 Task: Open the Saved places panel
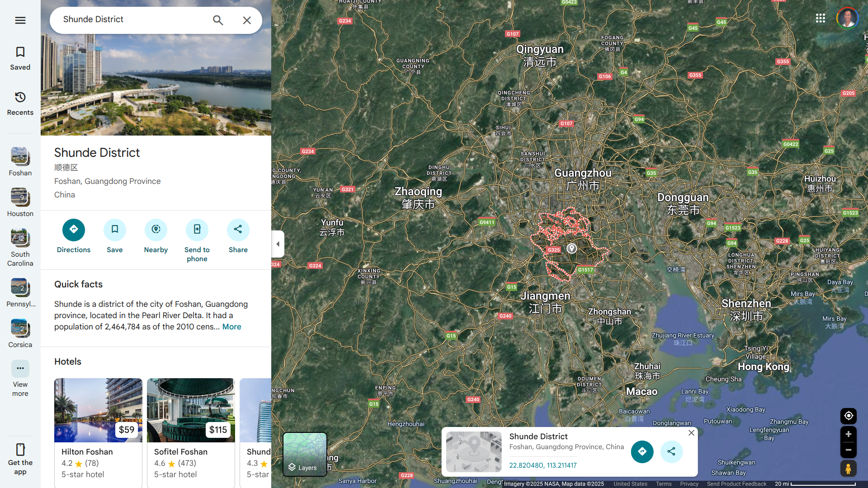[20, 58]
